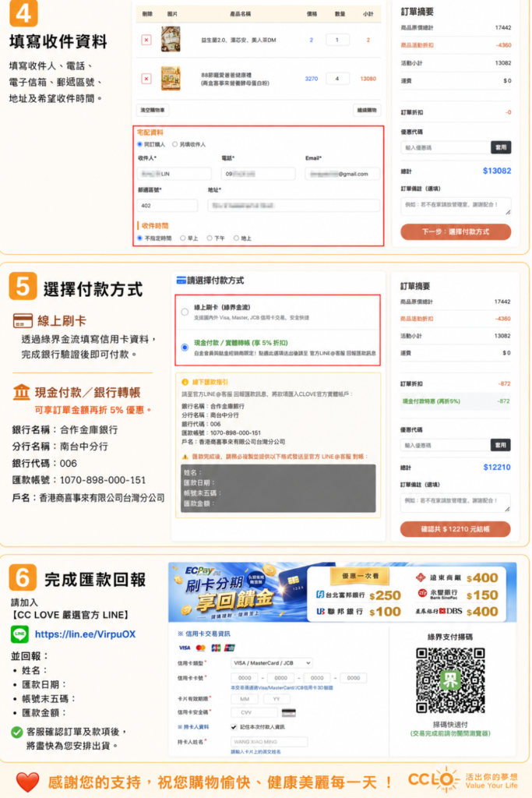Remove the first cart item with red X
The width and height of the screenshot is (532, 798).
[x=146, y=40]
